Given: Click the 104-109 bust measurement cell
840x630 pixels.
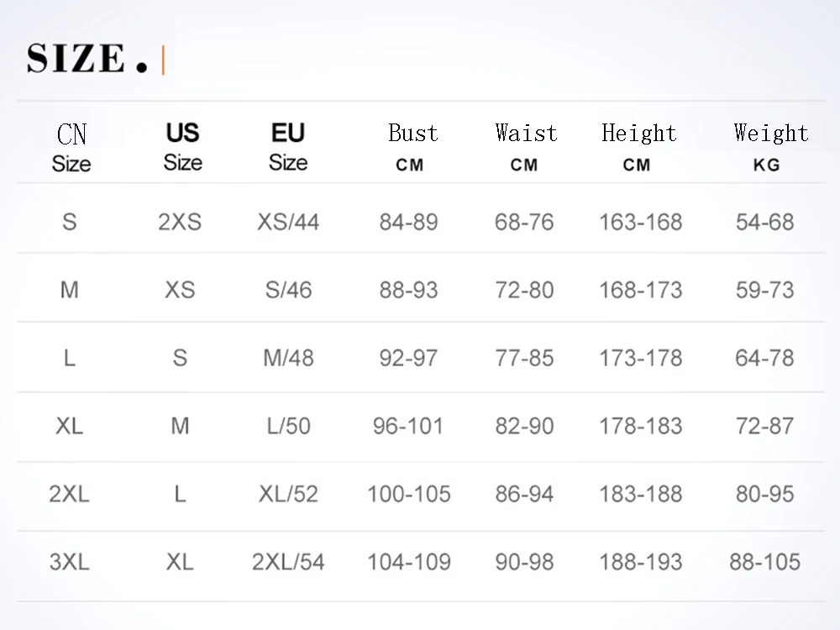Looking at the screenshot, I should 408,562.
